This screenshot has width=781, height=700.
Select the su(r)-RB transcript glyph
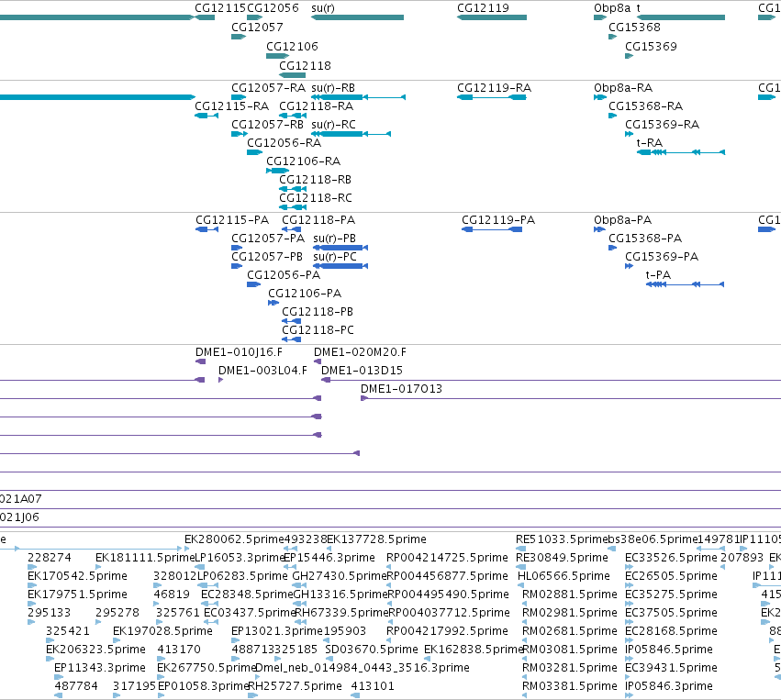[x=358, y=97]
